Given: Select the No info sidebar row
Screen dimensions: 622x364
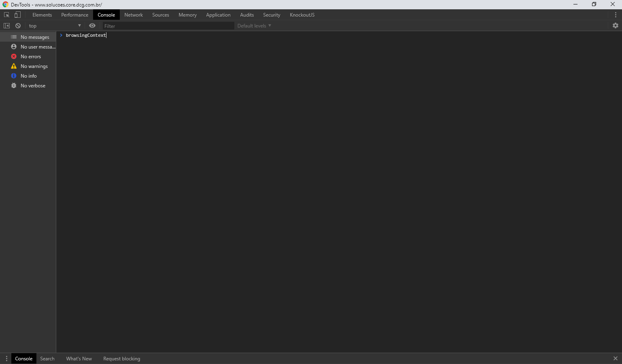Looking at the screenshot, I should pyautogui.click(x=28, y=76).
